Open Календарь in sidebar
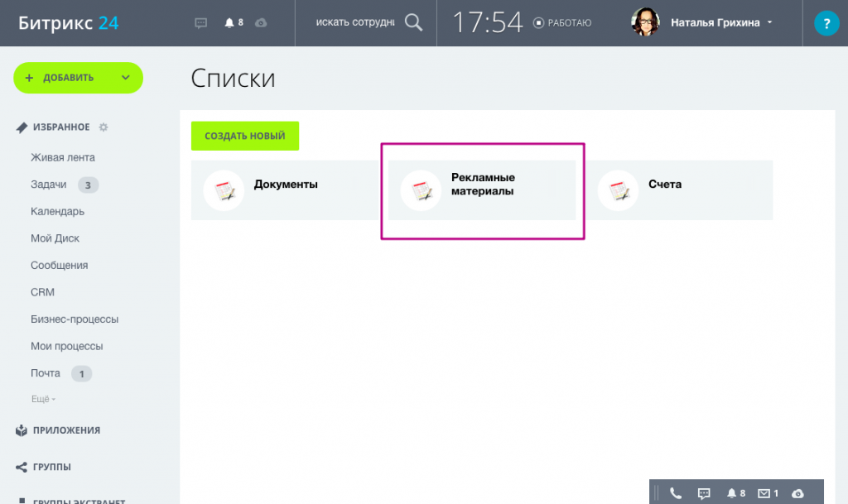 pos(57,212)
